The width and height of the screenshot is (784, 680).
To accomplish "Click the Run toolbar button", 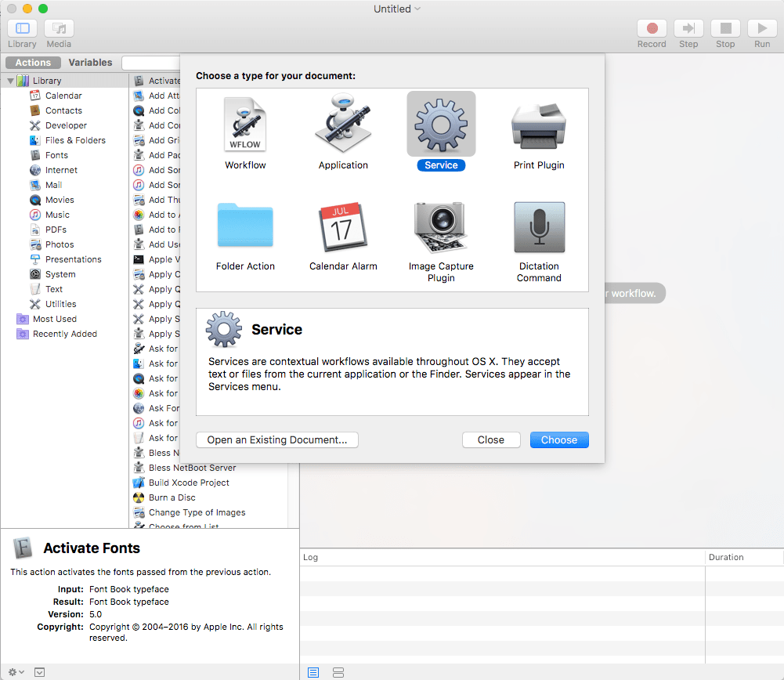I will pos(762,28).
